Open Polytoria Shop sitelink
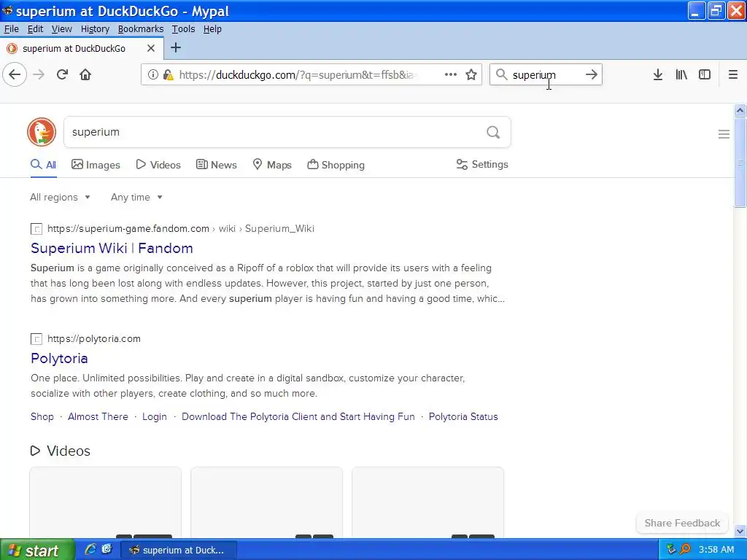The image size is (747, 560). (42, 416)
